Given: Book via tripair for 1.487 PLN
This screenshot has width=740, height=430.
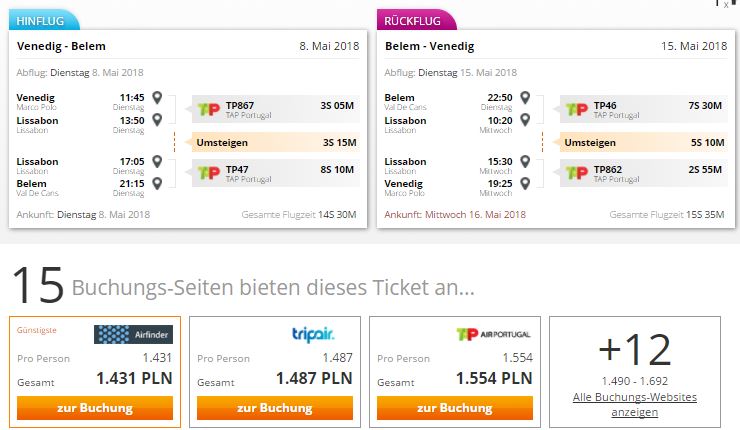Looking at the screenshot, I should [x=275, y=408].
